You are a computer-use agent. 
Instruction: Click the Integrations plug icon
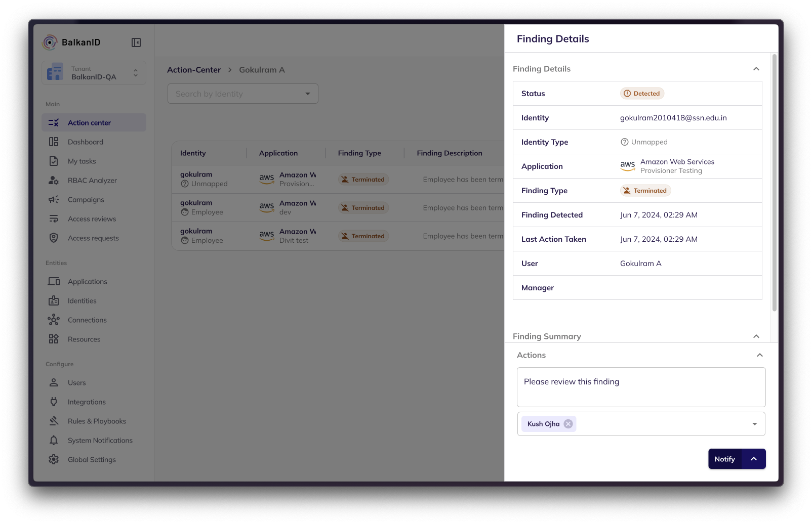(x=54, y=402)
